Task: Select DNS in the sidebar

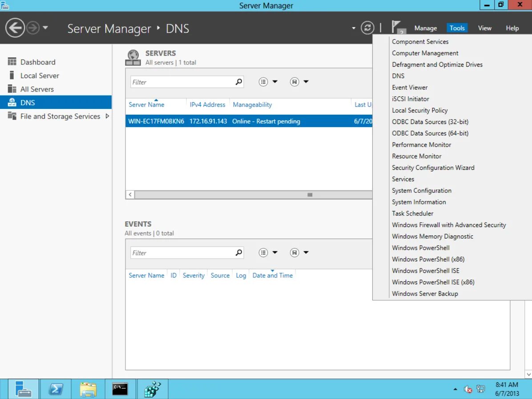Action: [56, 102]
